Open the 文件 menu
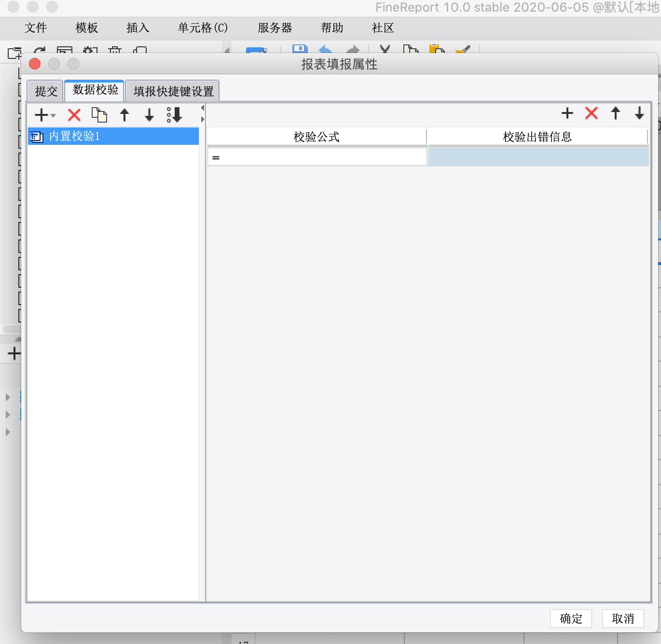This screenshot has width=661, height=644. click(x=36, y=28)
